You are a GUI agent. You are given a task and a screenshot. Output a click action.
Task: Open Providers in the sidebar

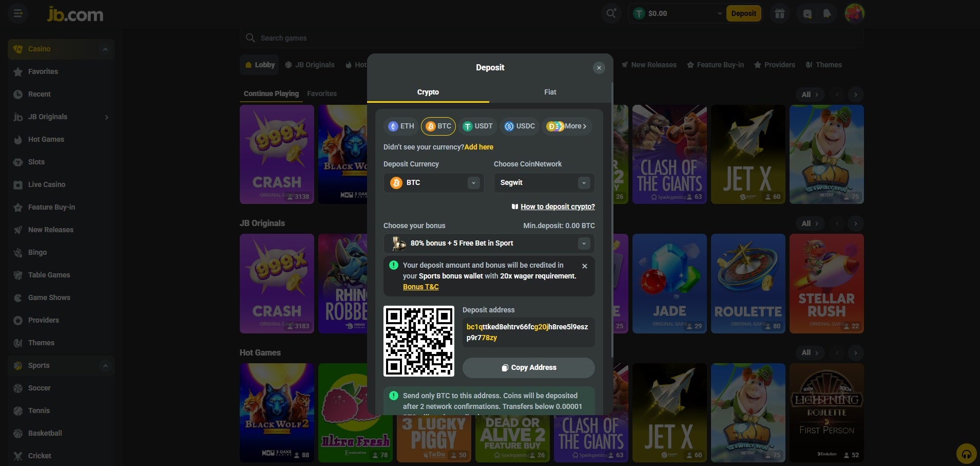click(61, 320)
